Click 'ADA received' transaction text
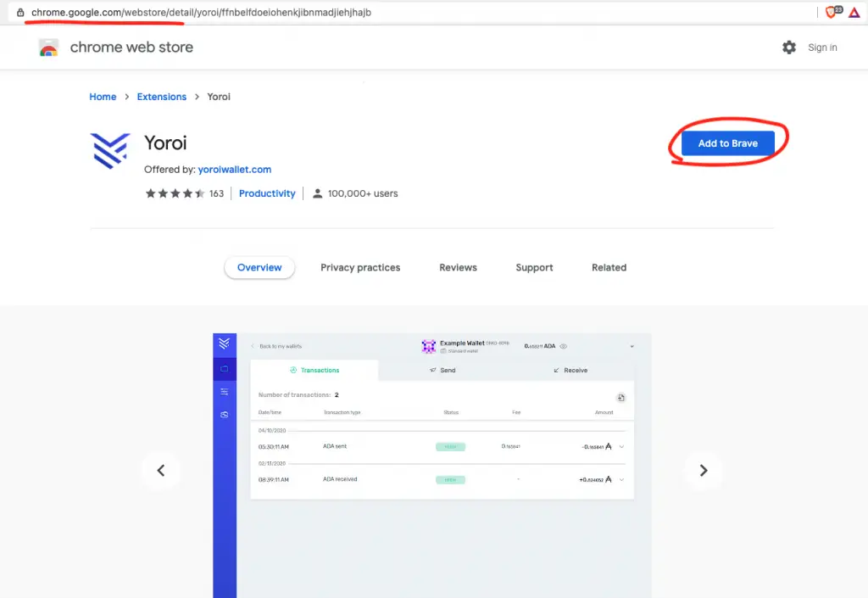Image resolution: width=868 pixels, height=598 pixels. click(x=340, y=479)
